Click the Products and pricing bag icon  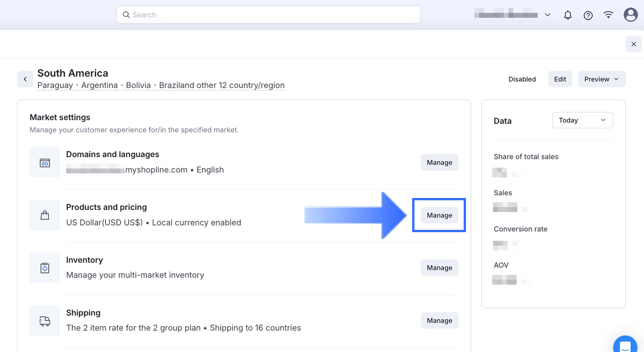pyautogui.click(x=45, y=215)
